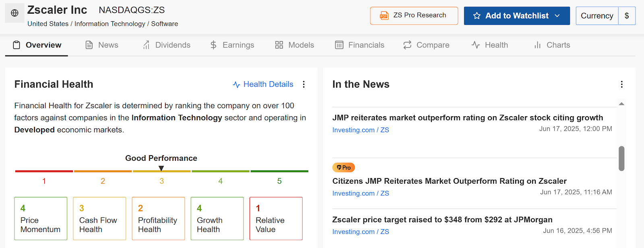Image resolution: width=644 pixels, height=248 pixels.
Task: Click the Jun 17, 2025, 11:16 AM timestamp
Action: click(576, 193)
